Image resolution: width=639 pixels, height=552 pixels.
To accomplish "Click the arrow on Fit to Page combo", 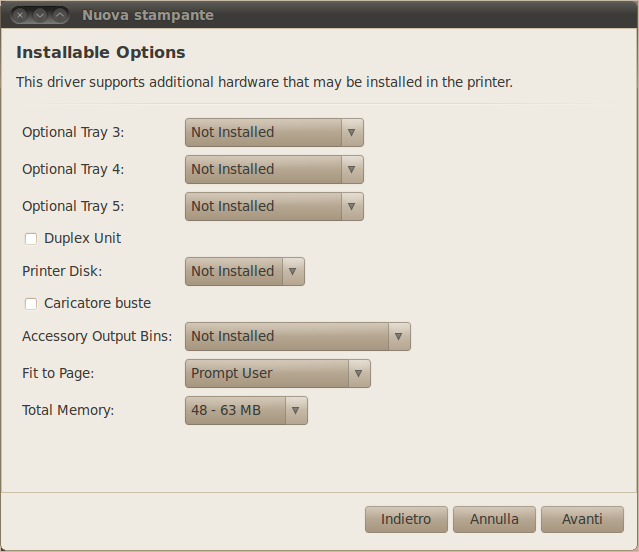I will pos(359,373).
